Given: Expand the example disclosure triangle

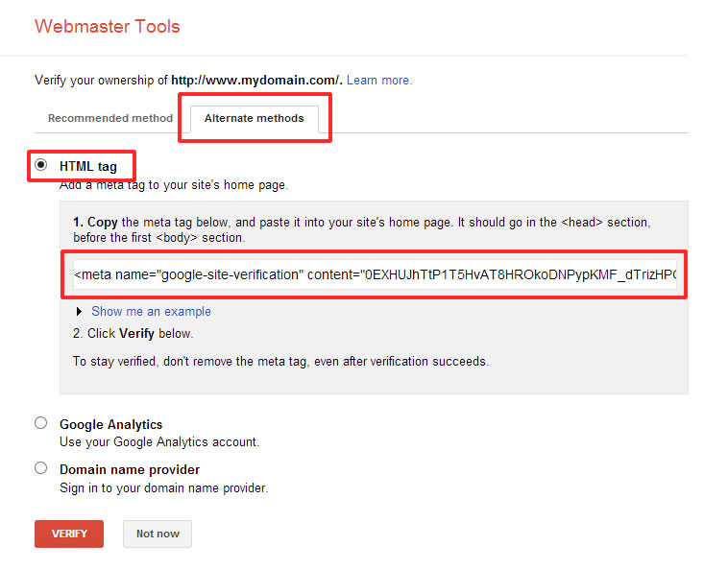Looking at the screenshot, I should 79,311.
